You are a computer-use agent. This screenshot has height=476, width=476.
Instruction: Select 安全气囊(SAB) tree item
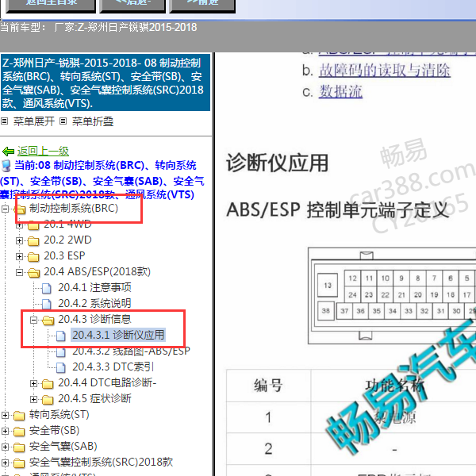63,446
